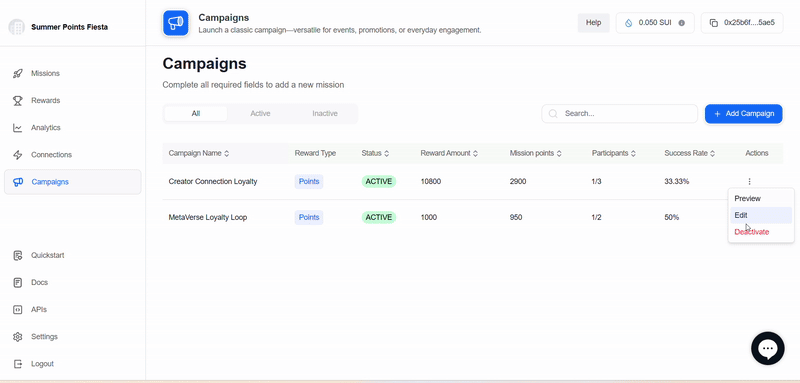Click the Rewards trophy icon
The width and height of the screenshot is (800, 383).
[17, 100]
